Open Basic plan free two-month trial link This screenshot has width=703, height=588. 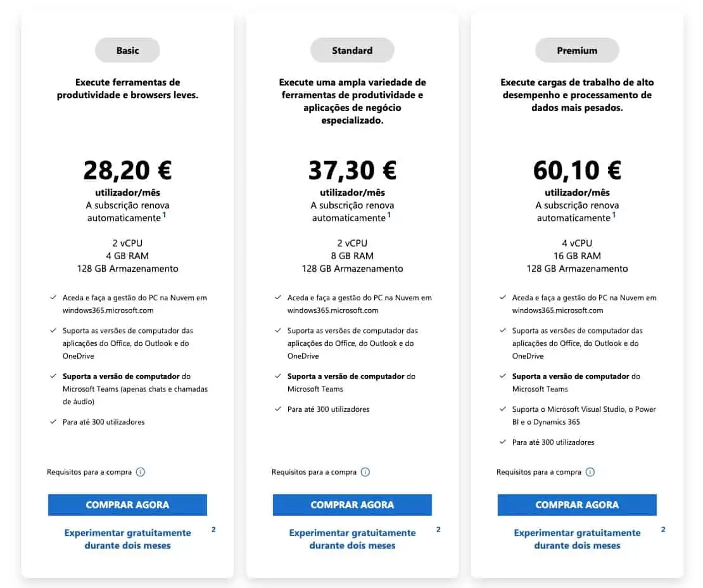pyautogui.click(x=127, y=539)
